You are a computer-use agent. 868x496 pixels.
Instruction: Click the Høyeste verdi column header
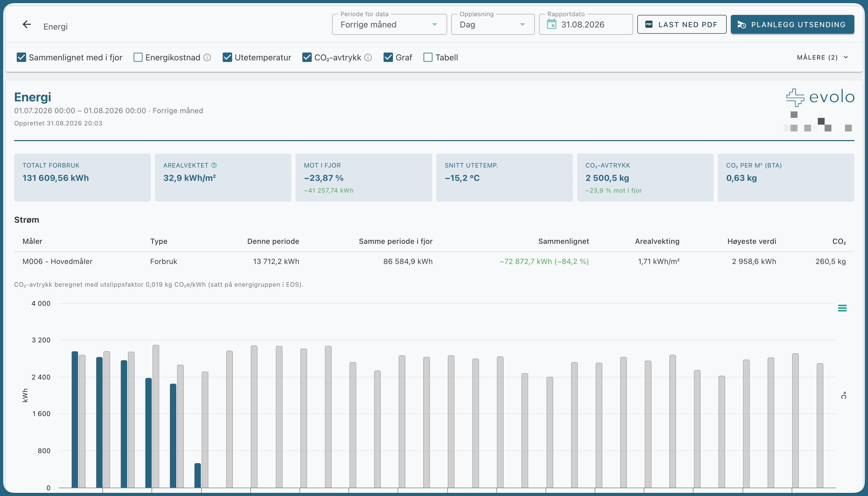pos(751,241)
